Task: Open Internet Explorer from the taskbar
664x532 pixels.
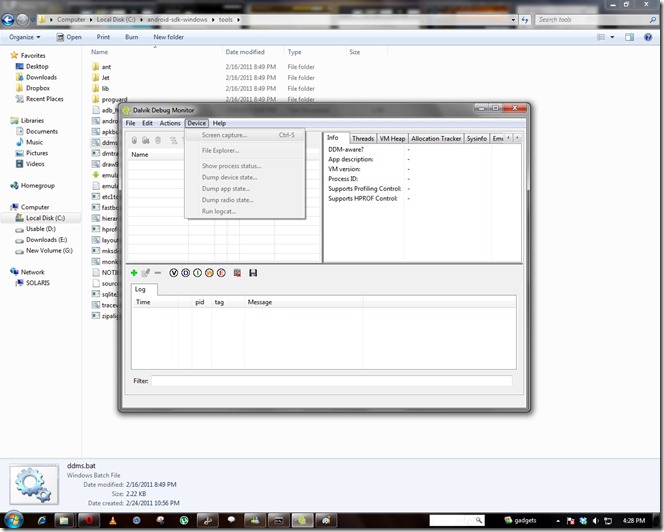Action: click(x=42, y=521)
